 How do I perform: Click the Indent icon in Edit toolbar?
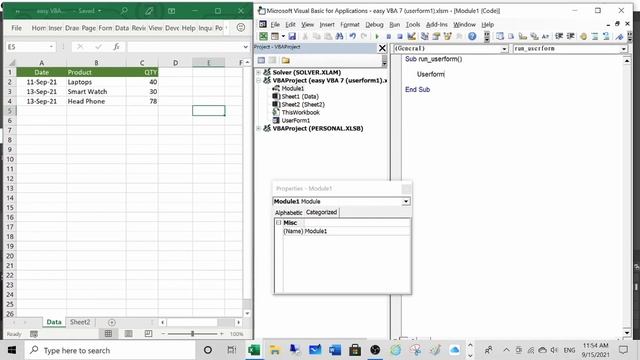point(559,36)
